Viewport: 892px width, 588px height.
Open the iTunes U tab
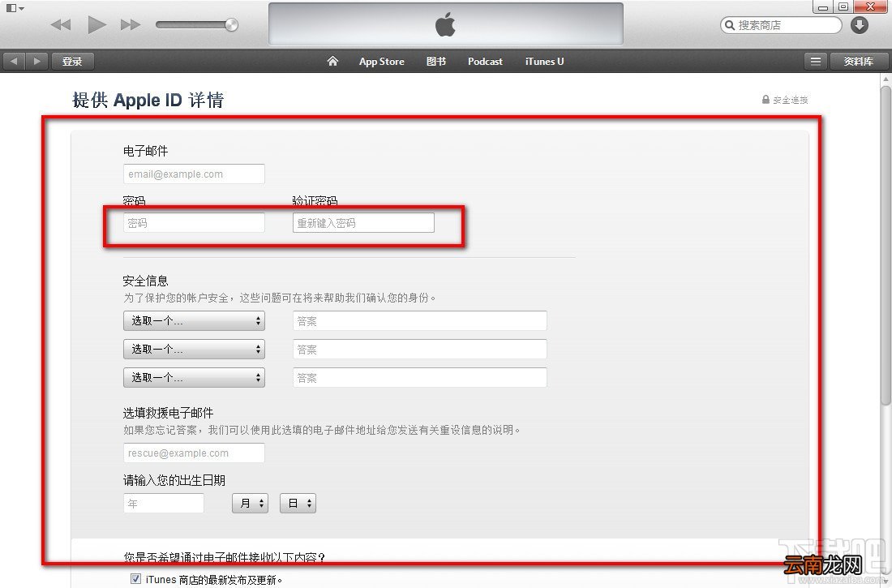click(x=544, y=62)
